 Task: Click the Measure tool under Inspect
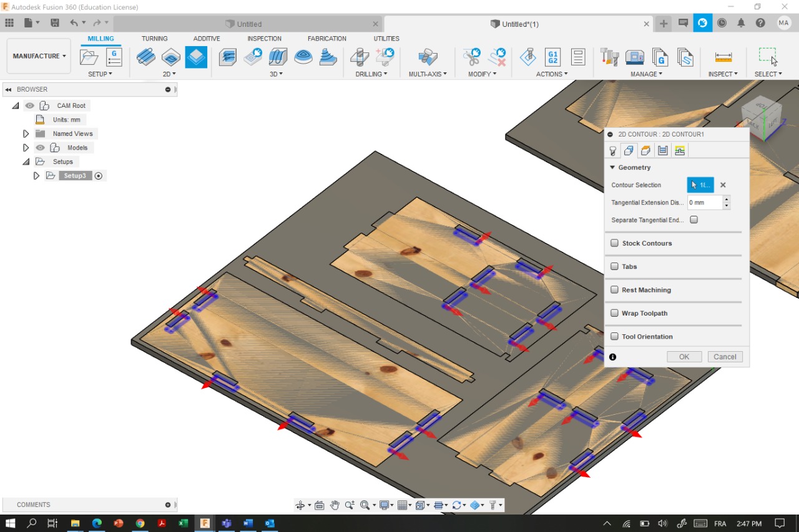tap(723, 57)
